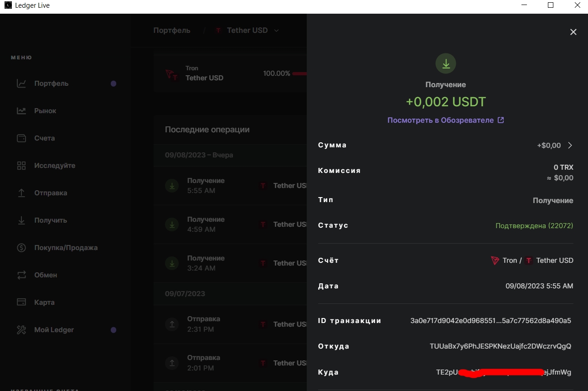Click the Счета wallet icon
The width and height of the screenshot is (588, 391).
[21, 138]
